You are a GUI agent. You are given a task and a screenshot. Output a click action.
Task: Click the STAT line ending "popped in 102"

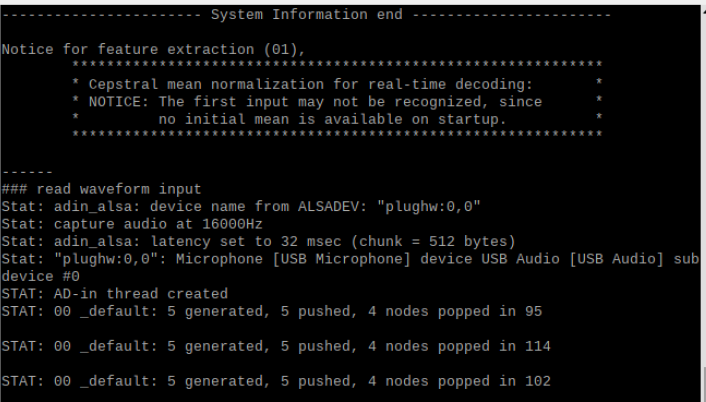point(275,380)
